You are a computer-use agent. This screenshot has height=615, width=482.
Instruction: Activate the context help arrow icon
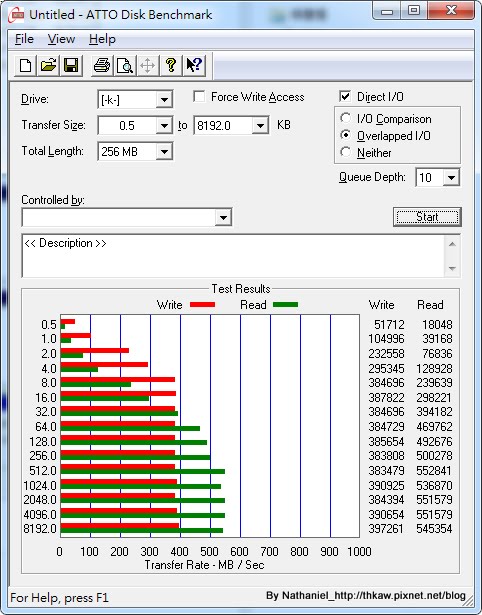click(x=194, y=65)
